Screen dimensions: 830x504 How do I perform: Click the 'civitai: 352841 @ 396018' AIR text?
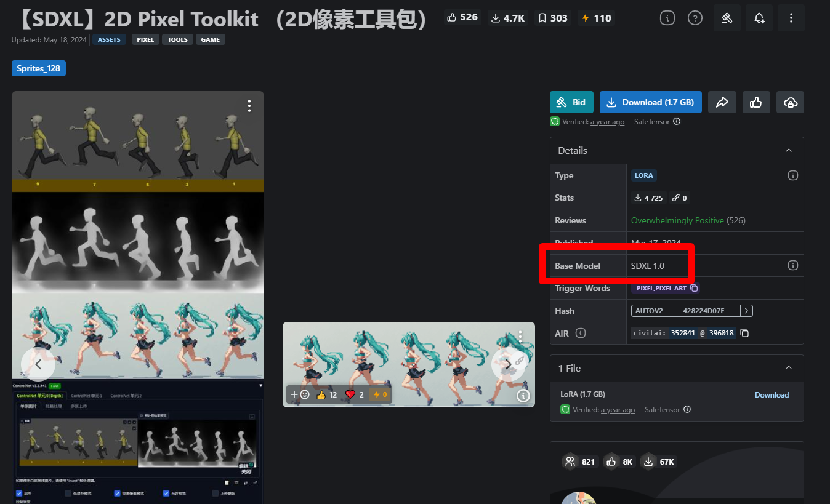click(683, 333)
